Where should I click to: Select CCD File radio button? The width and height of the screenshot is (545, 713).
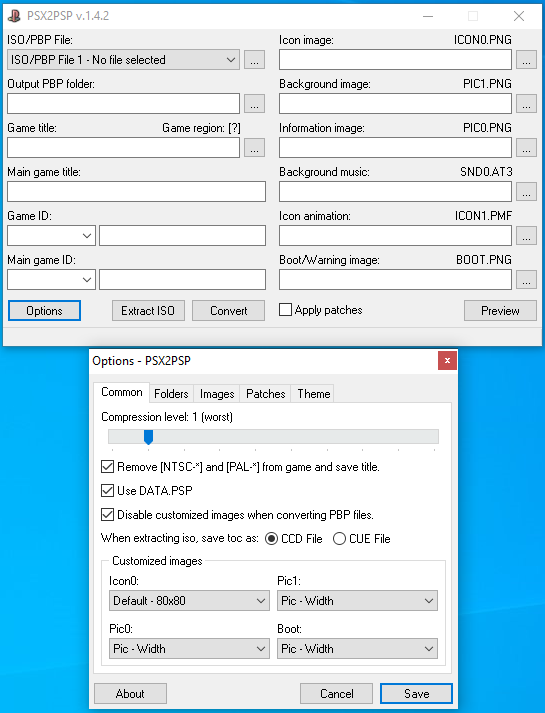(x=271, y=539)
